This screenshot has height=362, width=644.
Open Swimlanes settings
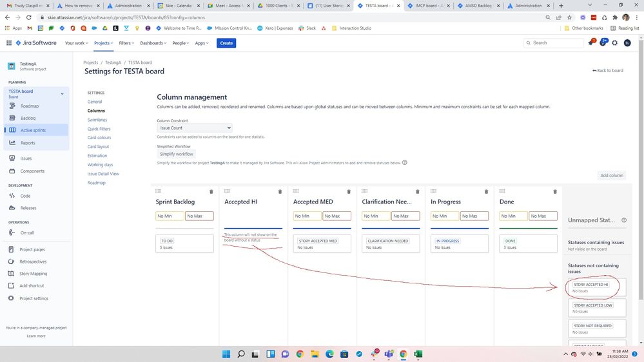click(97, 120)
